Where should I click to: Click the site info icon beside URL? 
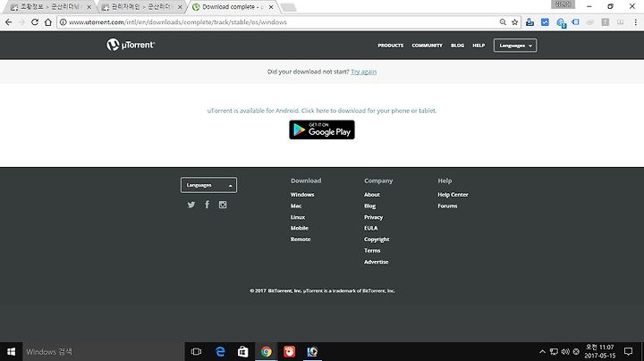63,22
